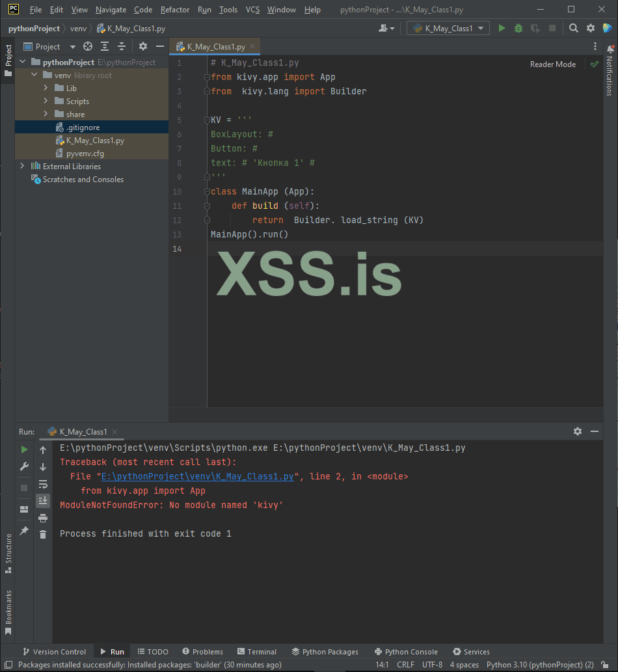Open Project panel options gear
618x672 pixels.
pyautogui.click(x=142, y=46)
